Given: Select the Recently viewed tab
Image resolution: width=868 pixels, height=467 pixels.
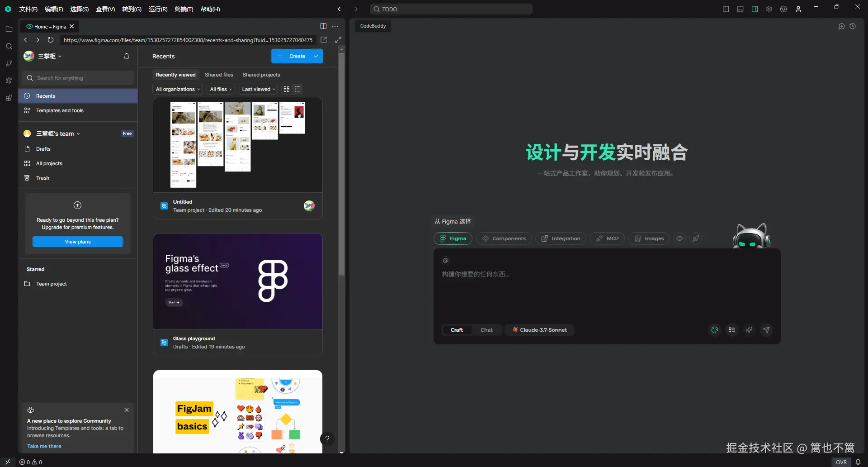Looking at the screenshot, I should point(176,75).
